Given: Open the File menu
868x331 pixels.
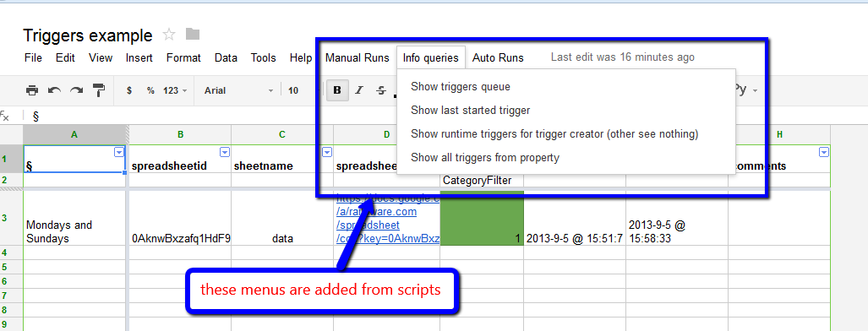Looking at the screenshot, I should [33, 57].
